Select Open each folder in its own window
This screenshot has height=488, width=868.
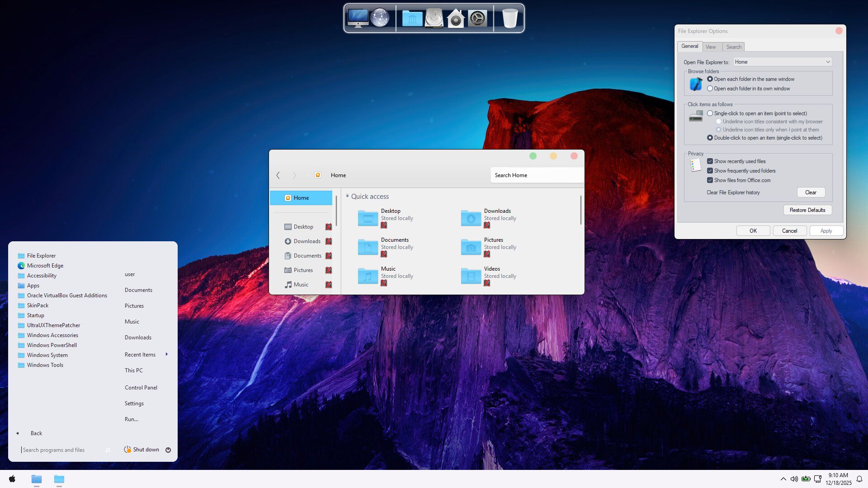click(710, 89)
